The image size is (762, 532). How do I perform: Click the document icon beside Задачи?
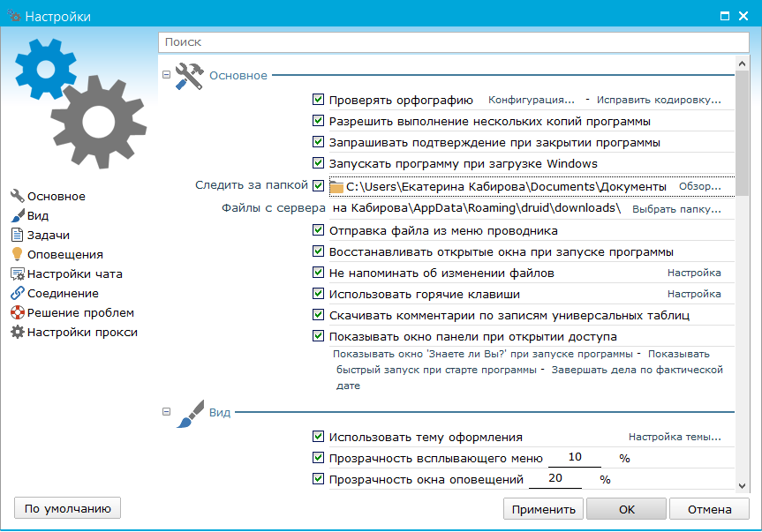pyautogui.click(x=17, y=236)
